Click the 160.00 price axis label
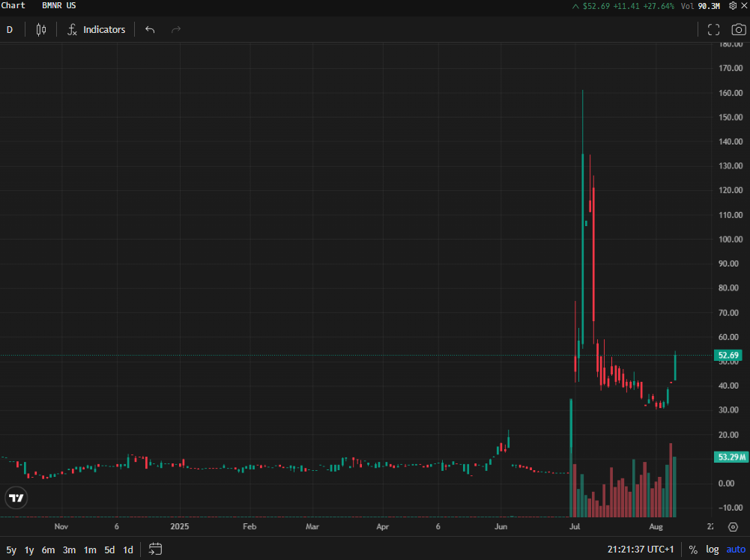Viewport: 750px width, 560px height. coord(731,93)
